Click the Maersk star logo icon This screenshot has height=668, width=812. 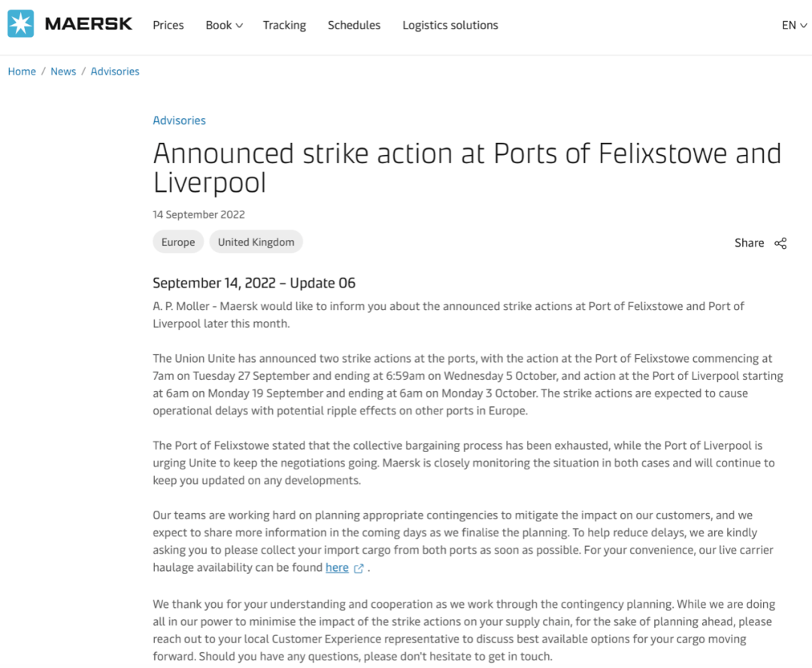coord(21,24)
